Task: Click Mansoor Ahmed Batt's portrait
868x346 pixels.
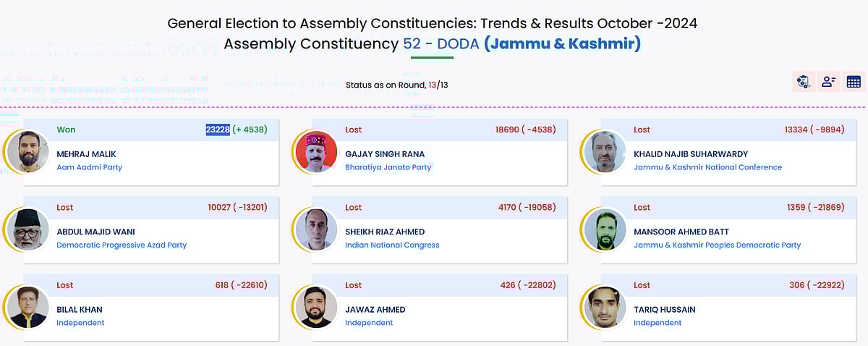Action: pos(605,229)
